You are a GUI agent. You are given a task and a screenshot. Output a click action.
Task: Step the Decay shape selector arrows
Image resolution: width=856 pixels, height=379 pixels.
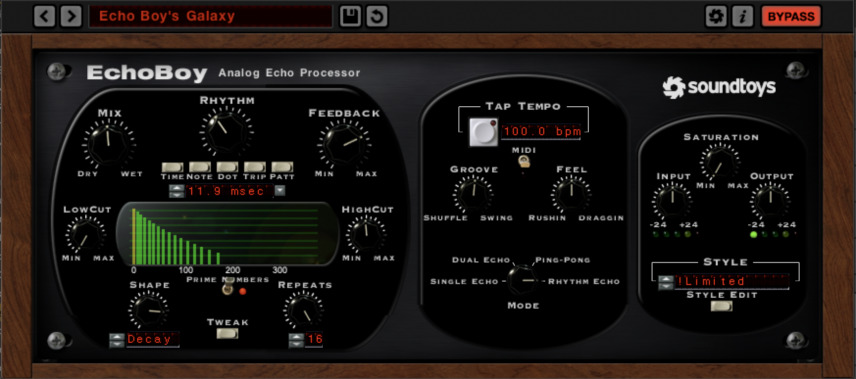click(117, 340)
